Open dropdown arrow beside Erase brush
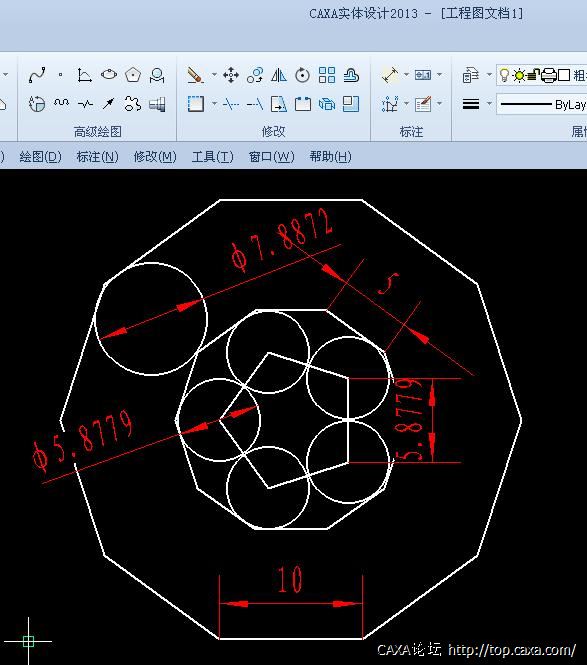This screenshot has width=587, height=665. [214, 75]
